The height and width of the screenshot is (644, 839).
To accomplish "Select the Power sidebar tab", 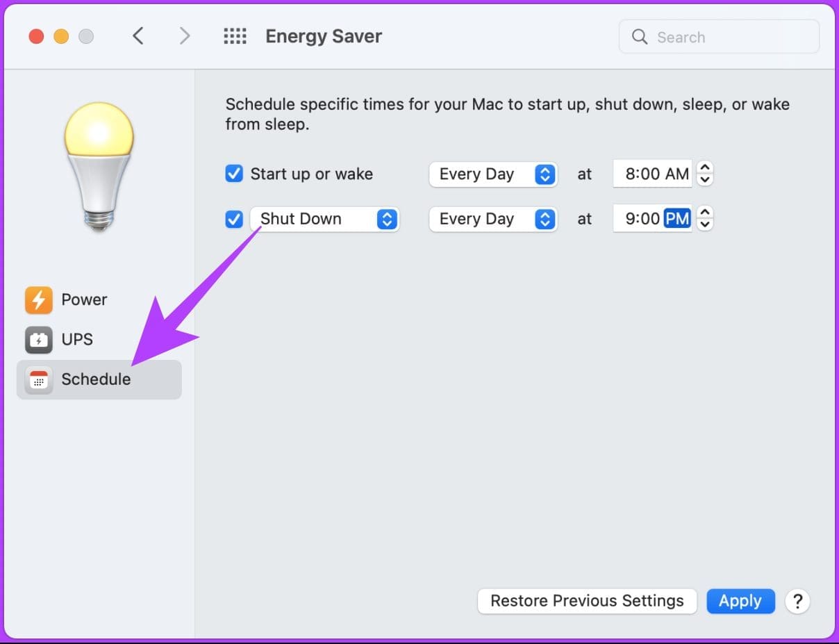I will point(84,300).
